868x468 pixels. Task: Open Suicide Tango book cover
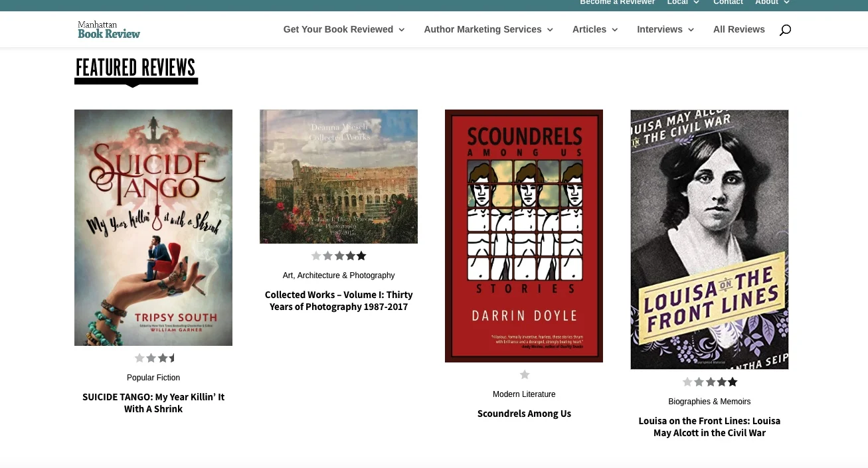[153, 228]
